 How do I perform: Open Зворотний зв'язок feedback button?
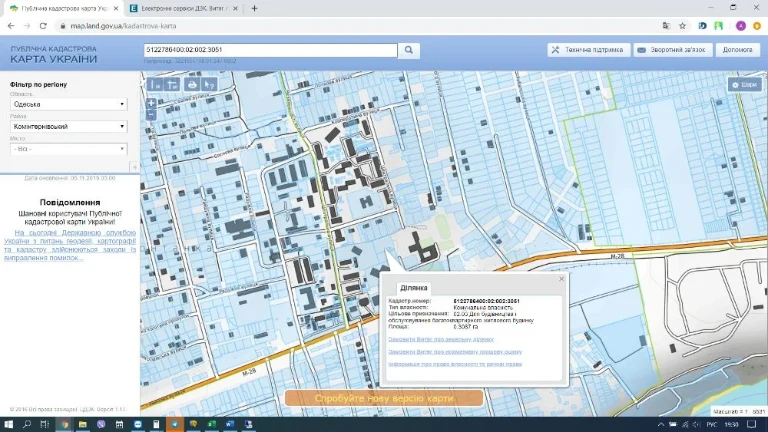pyautogui.click(x=672, y=50)
